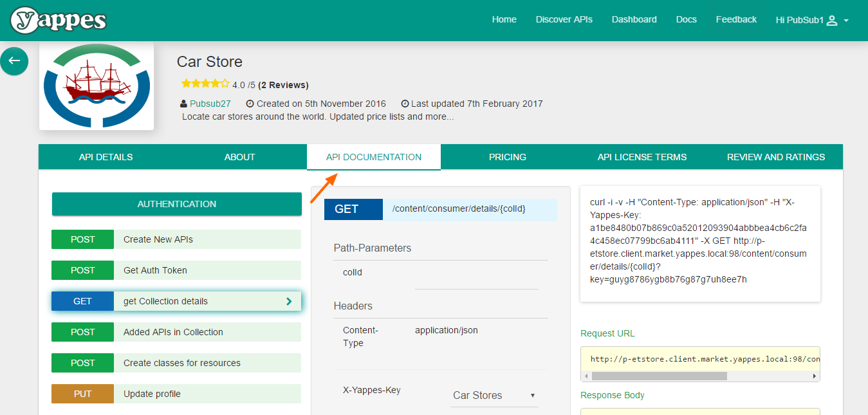This screenshot has height=415, width=868.
Task: Click the Content-Type header label
Action: 361,337
